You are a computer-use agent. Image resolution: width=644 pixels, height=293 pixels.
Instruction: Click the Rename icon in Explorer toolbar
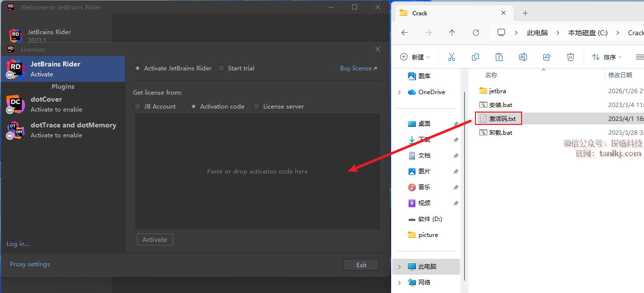pyautogui.click(x=523, y=57)
